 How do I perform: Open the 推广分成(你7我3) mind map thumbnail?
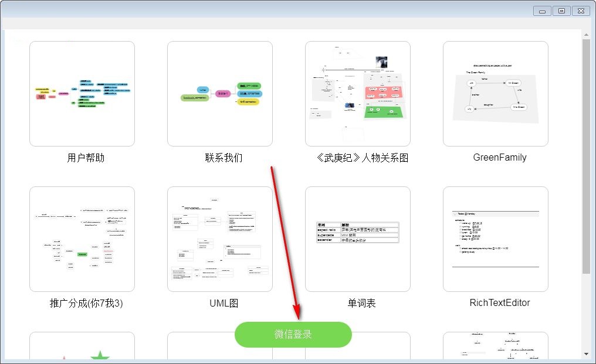point(82,238)
